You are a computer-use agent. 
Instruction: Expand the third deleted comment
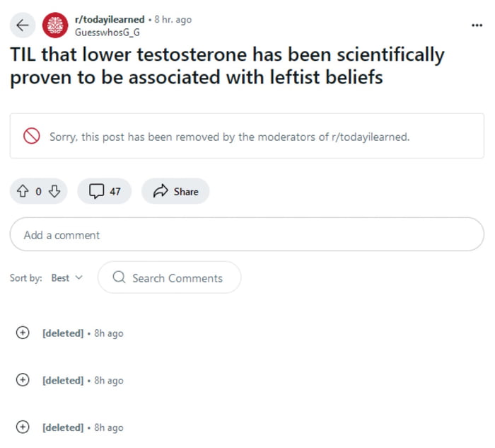click(23, 427)
